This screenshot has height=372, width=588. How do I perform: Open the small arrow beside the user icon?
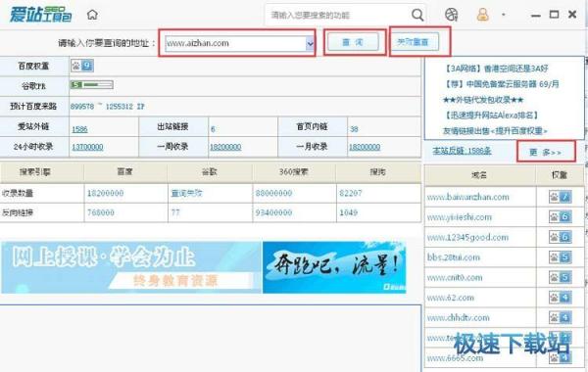504,15
